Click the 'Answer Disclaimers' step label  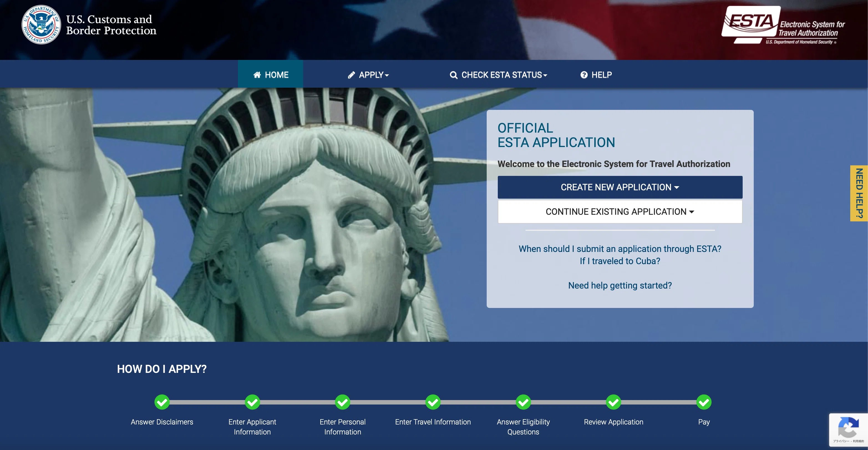(162, 422)
